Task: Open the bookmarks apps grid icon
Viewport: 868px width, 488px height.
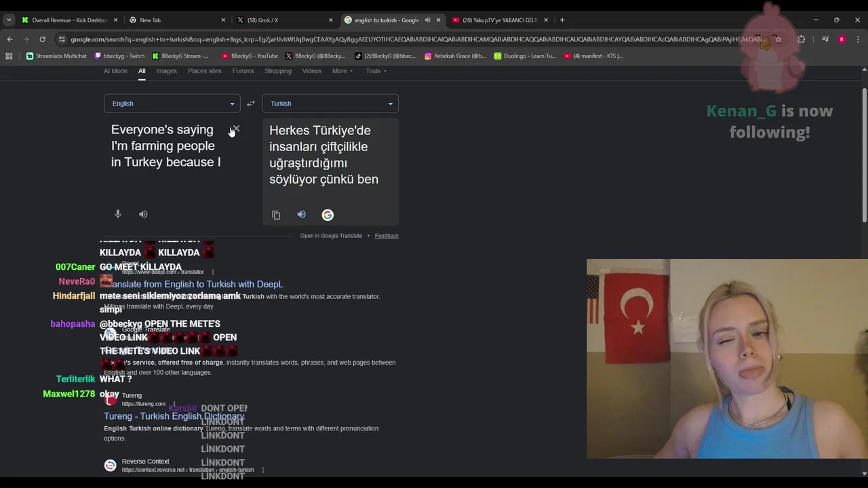Action: 9,56
